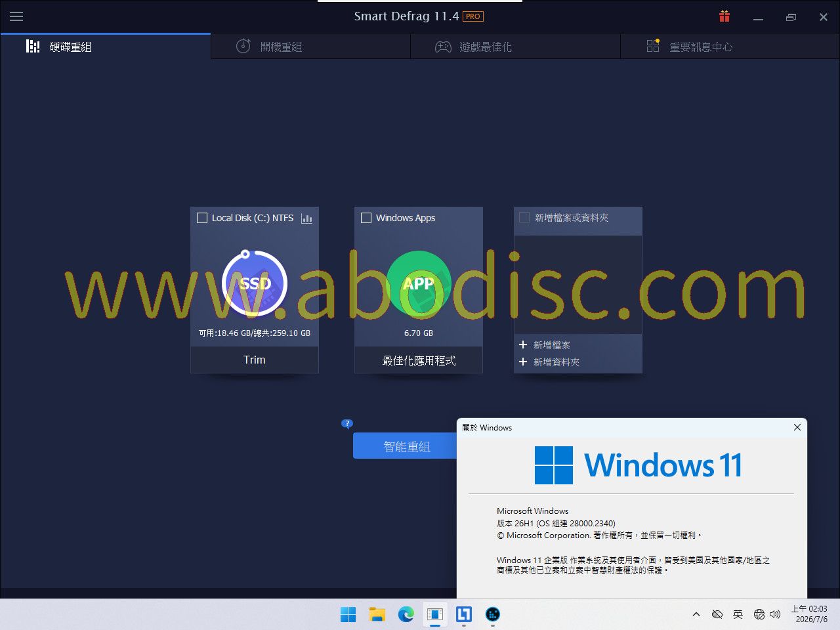
Task: Switch to the 硬碟重組 tab
Action: tap(106, 47)
